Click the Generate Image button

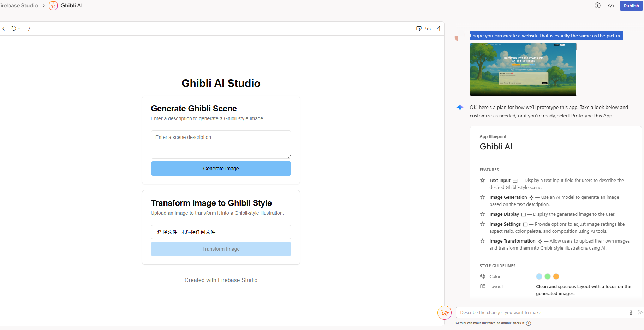(221, 169)
